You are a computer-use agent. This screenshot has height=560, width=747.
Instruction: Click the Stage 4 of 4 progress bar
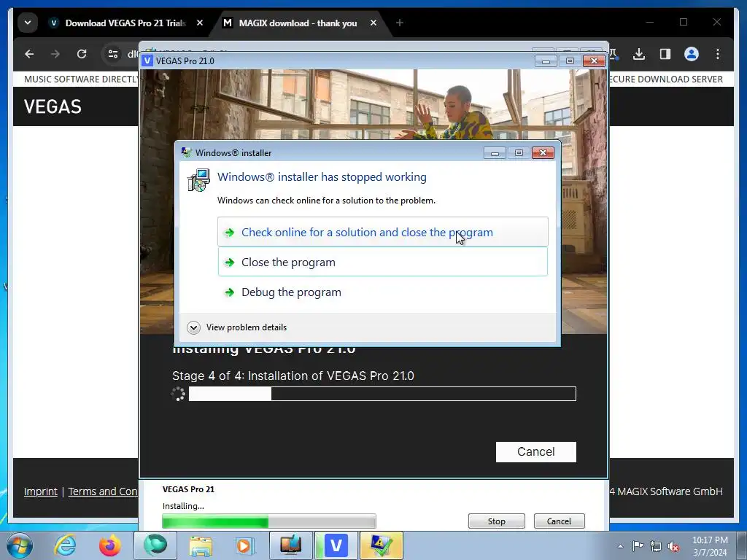(x=382, y=394)
